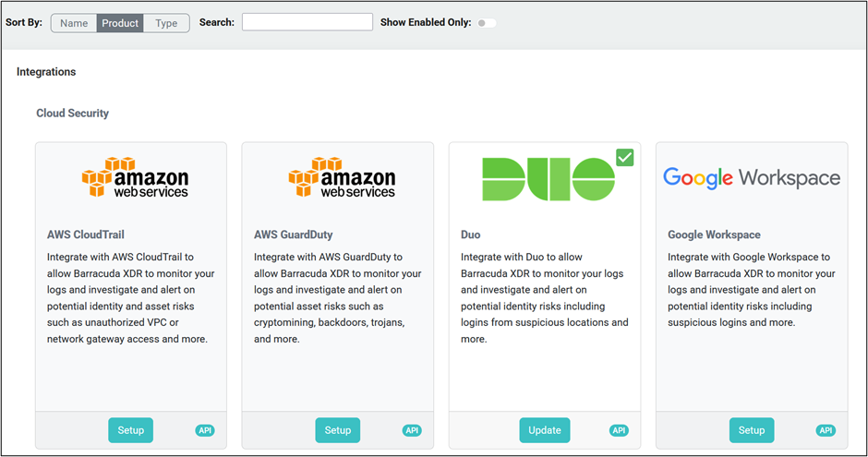Click the AWS CloudTrail Amazon Web Services logo

pos(135,178)
